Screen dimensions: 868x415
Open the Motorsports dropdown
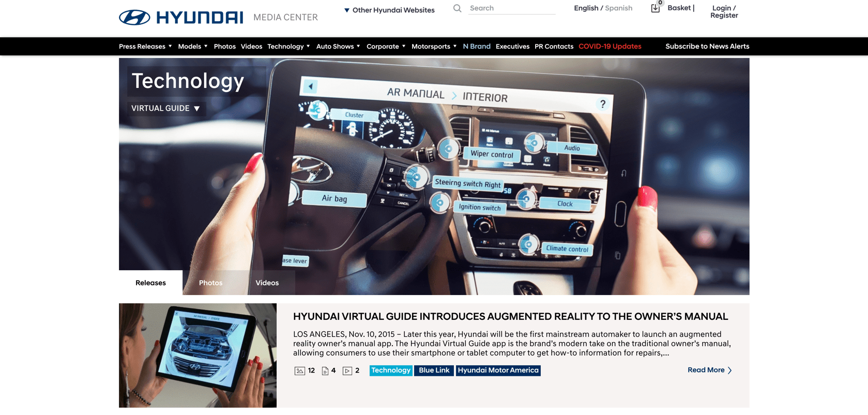coord(434,47)
